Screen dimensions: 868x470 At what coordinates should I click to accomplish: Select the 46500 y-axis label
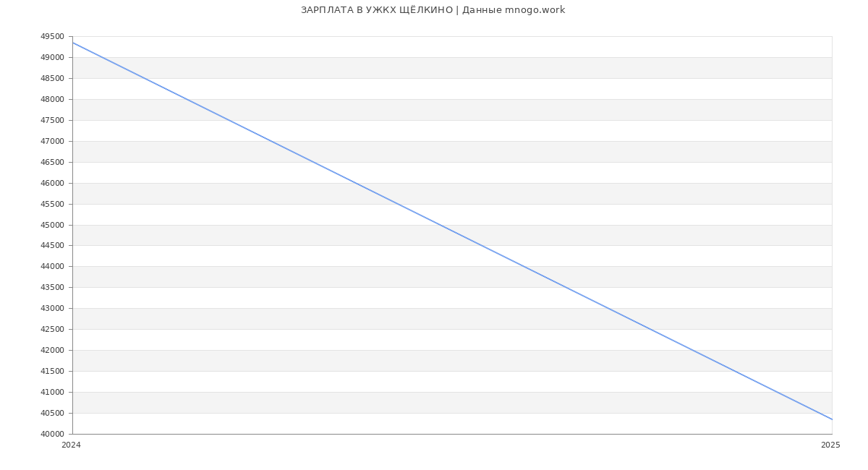point(52,163)
